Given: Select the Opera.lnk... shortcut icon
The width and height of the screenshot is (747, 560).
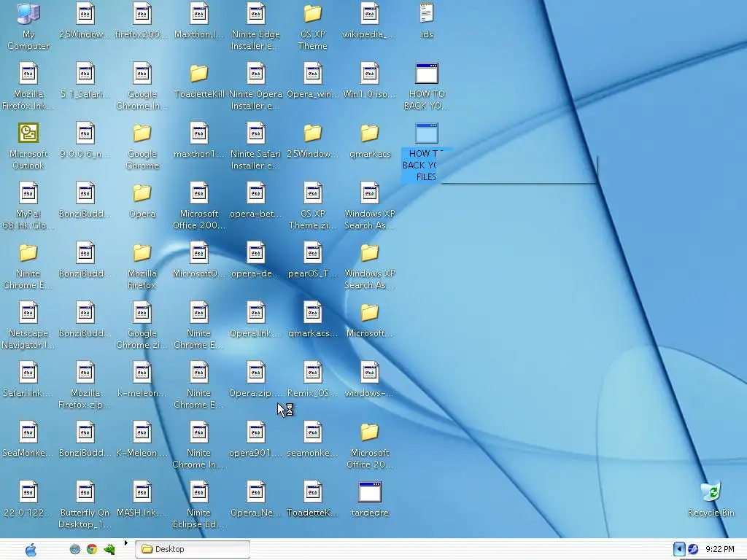Looking at the screenshot, I should click(256, 313).
